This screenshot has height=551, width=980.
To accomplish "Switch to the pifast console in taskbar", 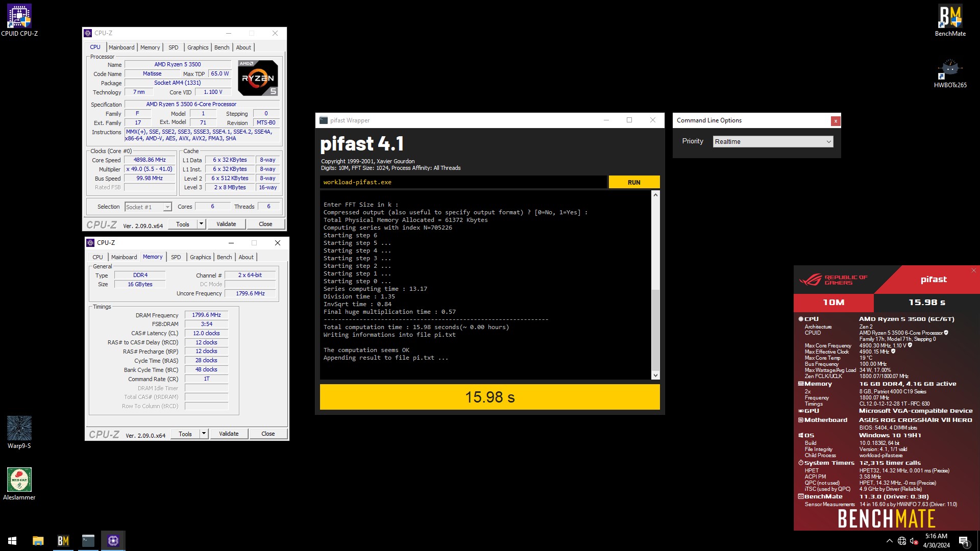I will [88, 541].
